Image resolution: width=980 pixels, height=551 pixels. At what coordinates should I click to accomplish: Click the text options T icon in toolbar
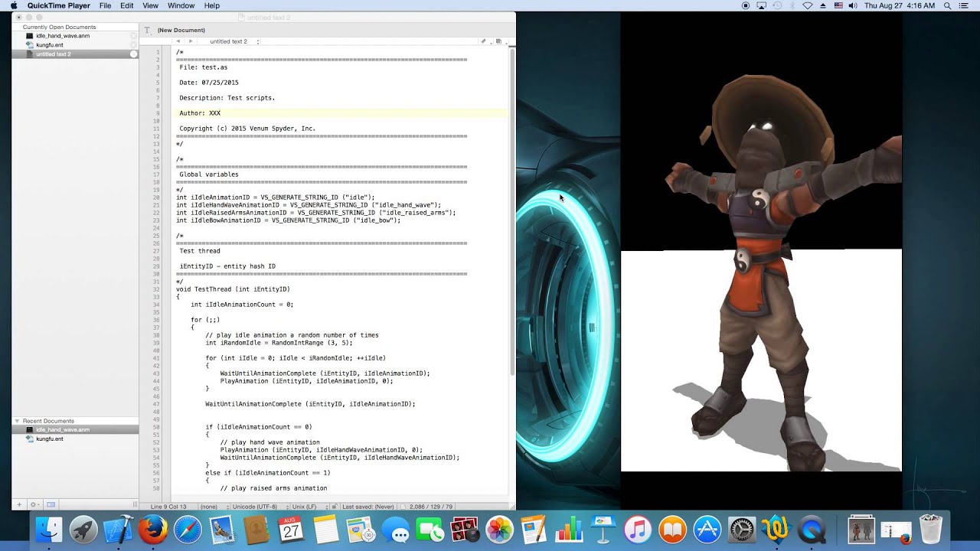(148, 30)
